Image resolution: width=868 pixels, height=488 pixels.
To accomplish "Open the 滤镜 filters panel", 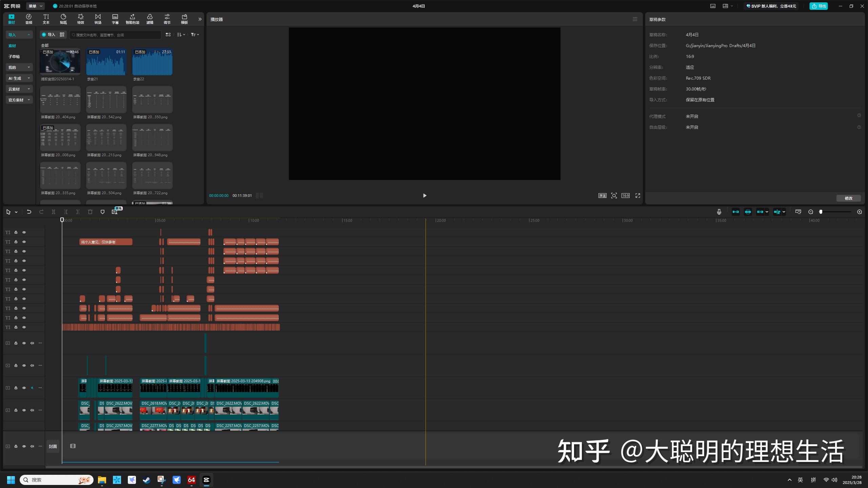I will click(150, 19).
